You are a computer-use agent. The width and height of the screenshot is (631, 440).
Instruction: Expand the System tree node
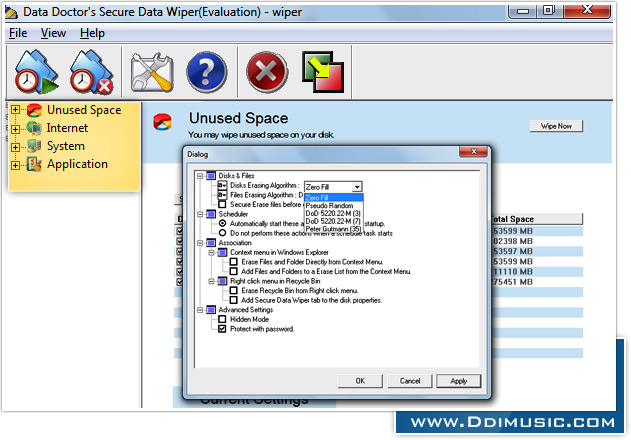(15, 147)
